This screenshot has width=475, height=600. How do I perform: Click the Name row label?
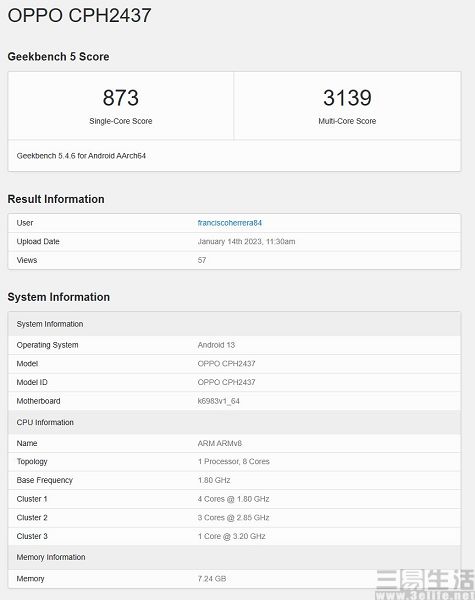coord(27,443)
